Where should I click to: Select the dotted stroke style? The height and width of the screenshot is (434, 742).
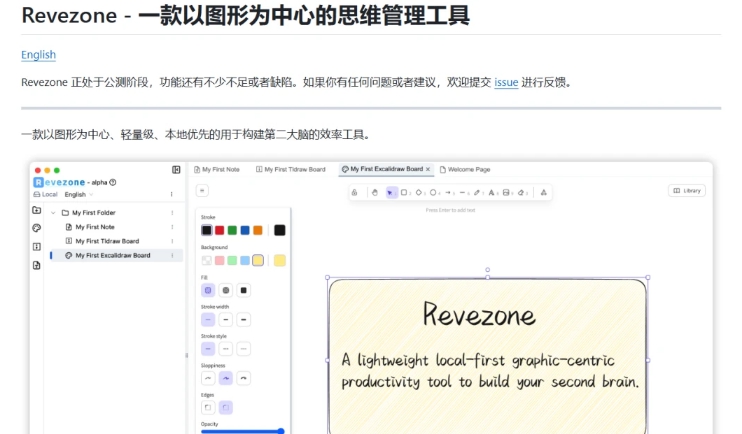243,349
